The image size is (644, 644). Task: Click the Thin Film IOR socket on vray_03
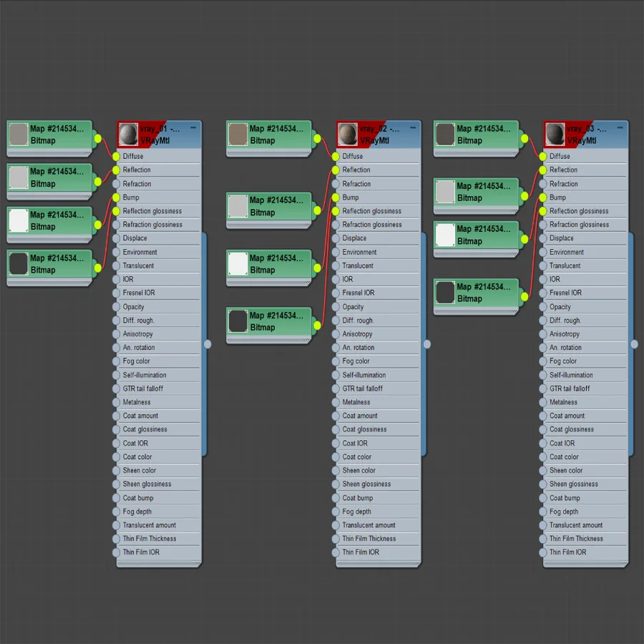[x=543, y=552]
